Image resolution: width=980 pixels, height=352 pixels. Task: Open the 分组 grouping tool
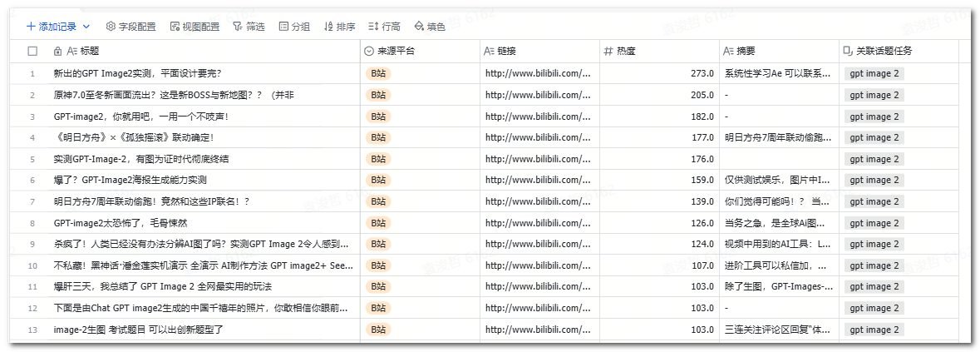(293, 27)
